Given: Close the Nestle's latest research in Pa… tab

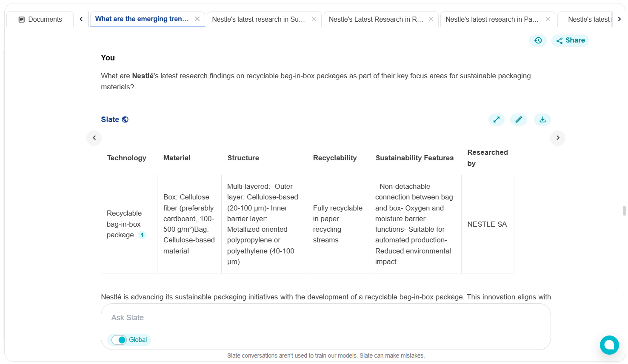Looking at the screenshot, I should coord(548,20).
